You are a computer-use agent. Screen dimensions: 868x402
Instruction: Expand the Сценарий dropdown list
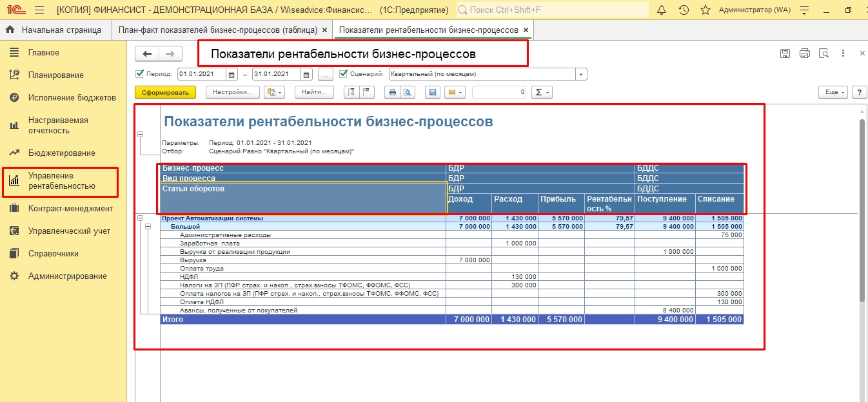coord(582,74)
